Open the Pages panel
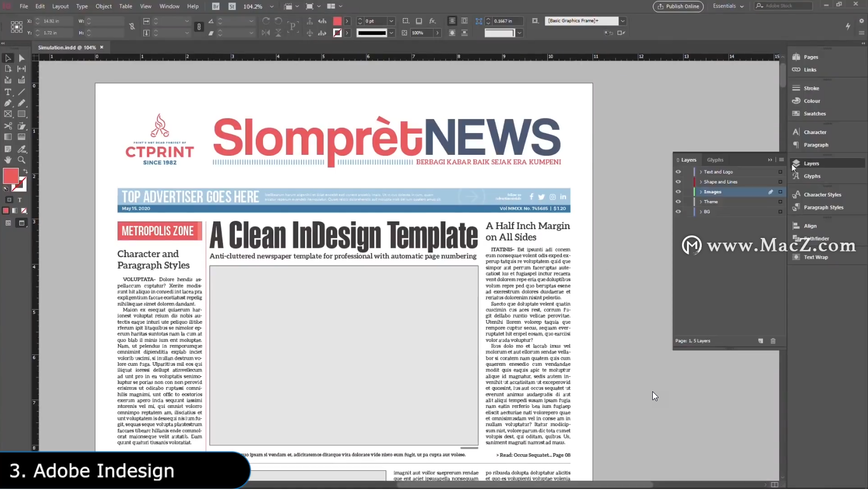This screenshot has width=868, height=490. pyautogui.click(x=810, y=57)
